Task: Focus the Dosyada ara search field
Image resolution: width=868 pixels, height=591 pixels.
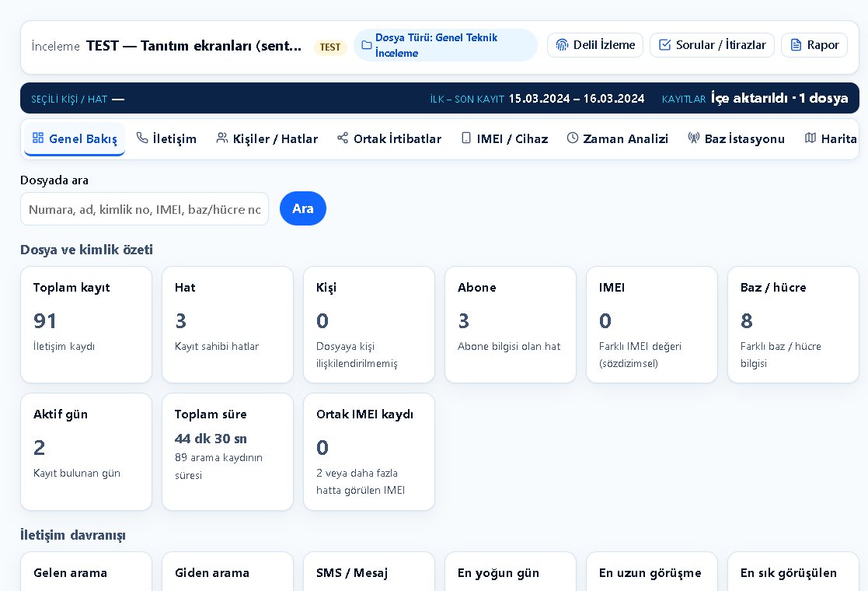Action: [145, 209]
